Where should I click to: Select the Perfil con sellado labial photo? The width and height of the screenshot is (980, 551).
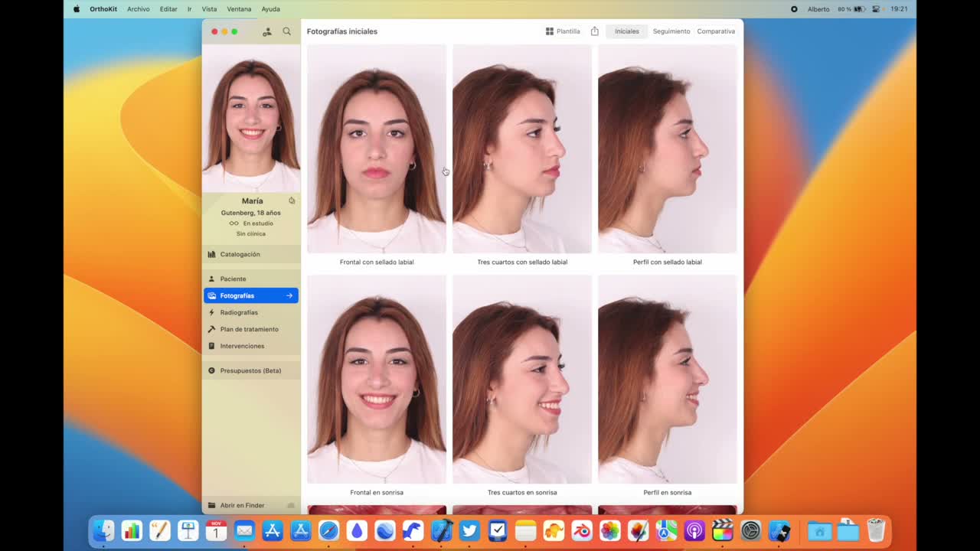(x=668, y=148)
